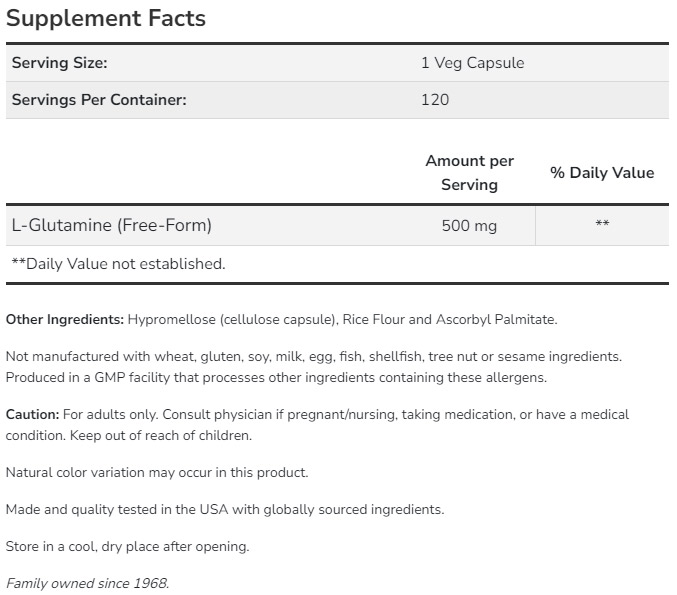
Task: Click the italic Family owned since 1968 text
Action: point(87,584)
